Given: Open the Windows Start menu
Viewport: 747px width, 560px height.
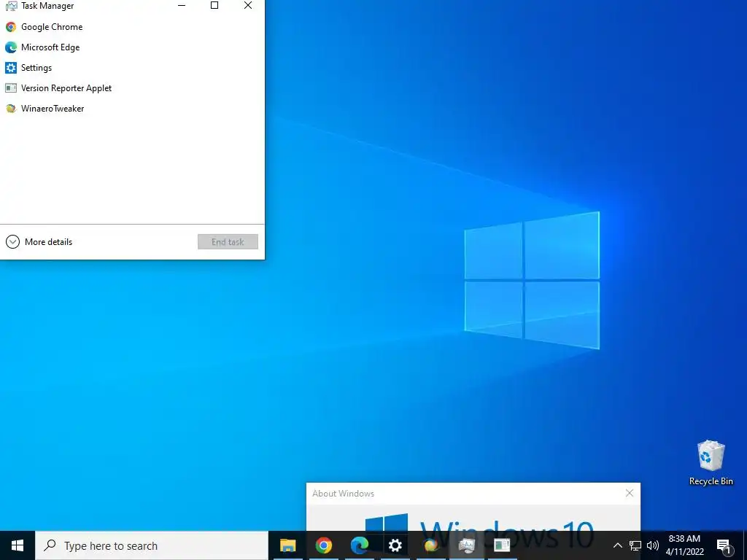Looking at the screenshot, I should pos(18,545).
